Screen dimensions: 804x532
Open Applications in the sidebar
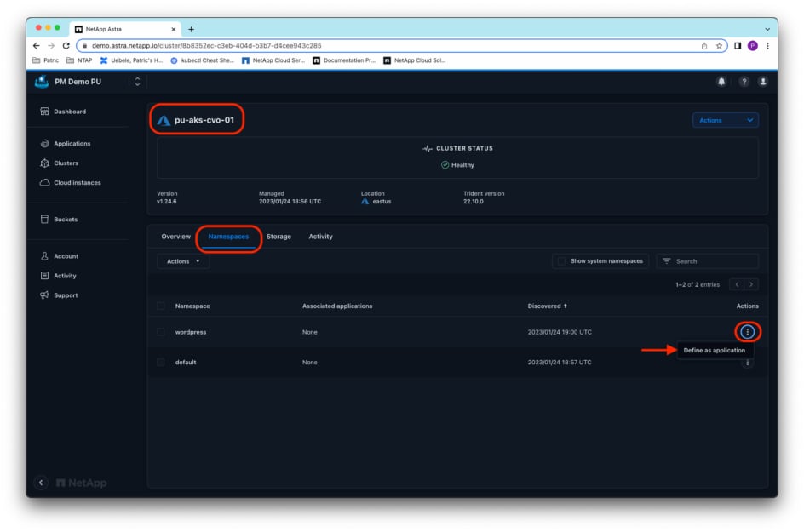pos(65,144)
